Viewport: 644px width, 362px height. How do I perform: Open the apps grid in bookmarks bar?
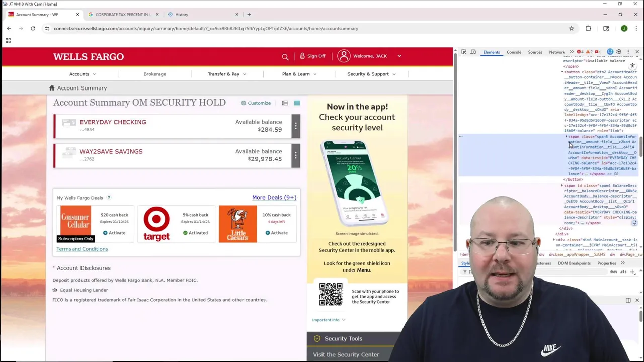8,41
